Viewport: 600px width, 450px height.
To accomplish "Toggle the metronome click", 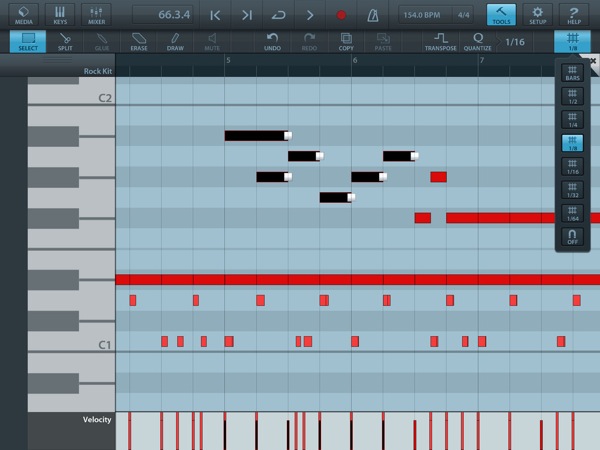I will point(373,15).
